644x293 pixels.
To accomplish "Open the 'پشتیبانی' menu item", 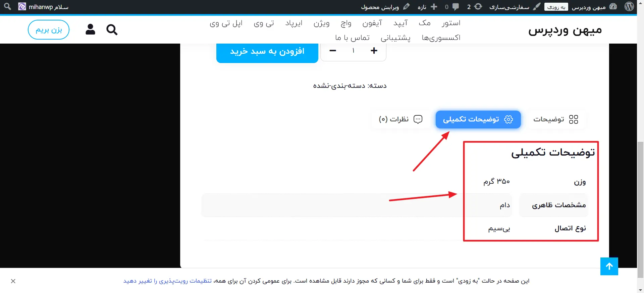I will [x=395, y=38].
